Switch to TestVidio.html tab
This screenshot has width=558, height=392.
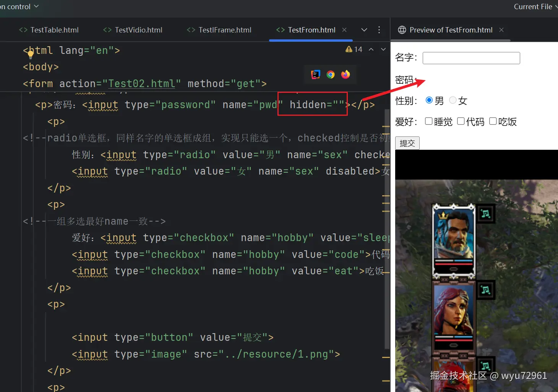pyautogui.click(x=133, y=30)
